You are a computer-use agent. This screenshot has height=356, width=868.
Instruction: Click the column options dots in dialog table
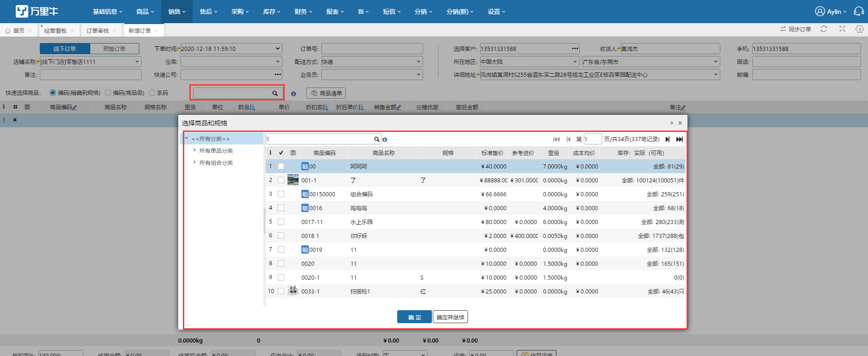tap(271, 153)
